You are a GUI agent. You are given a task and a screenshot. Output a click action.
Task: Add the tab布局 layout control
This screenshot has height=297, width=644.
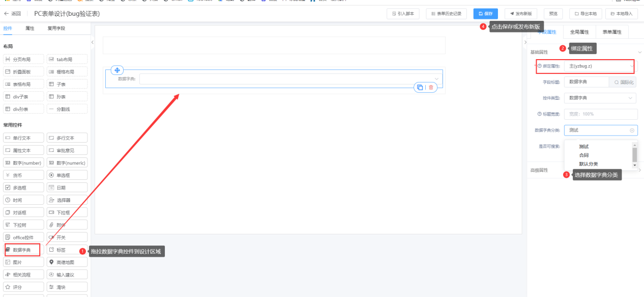(x=67, y=59)
